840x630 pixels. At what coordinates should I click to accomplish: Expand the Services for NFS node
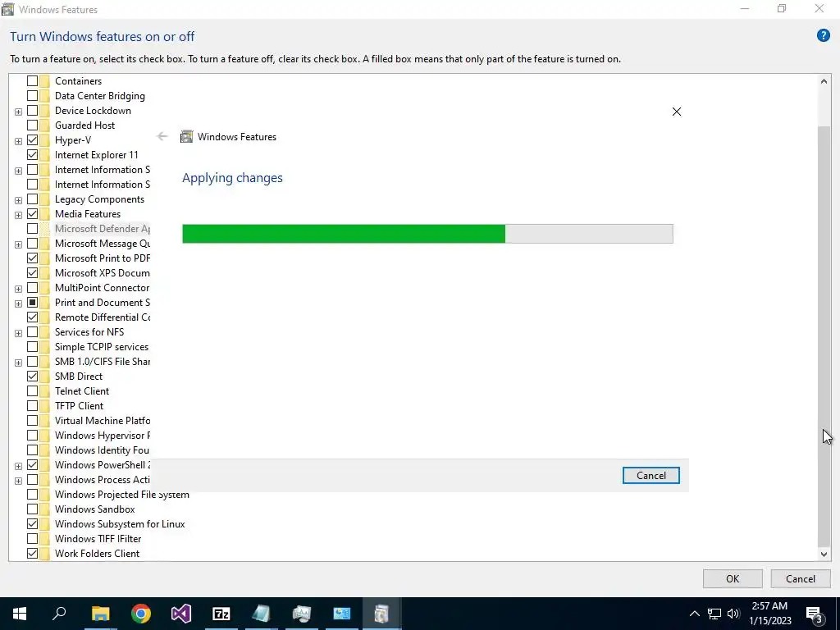click(x=18, y=333)
